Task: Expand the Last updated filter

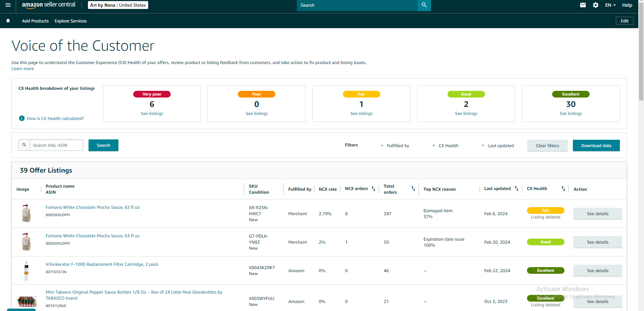Action: pos(497,145)
